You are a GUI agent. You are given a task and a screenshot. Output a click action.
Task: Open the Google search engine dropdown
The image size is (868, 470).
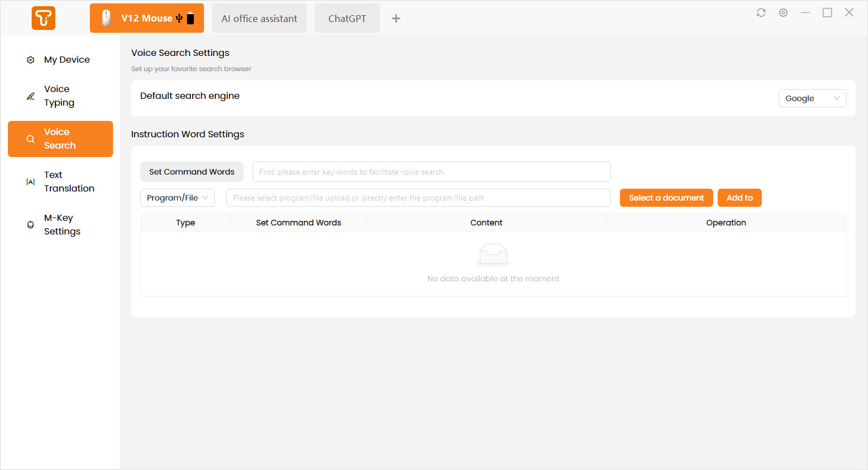pos(812,98)
